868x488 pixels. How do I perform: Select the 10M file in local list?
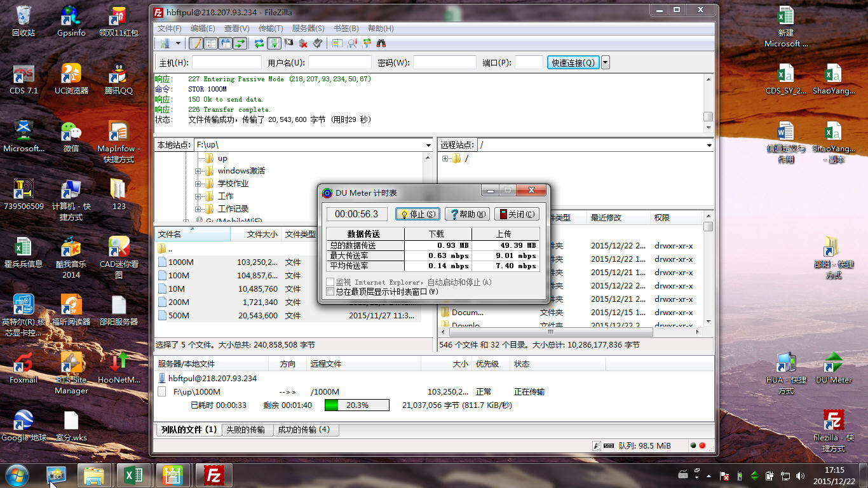(287, 288)
